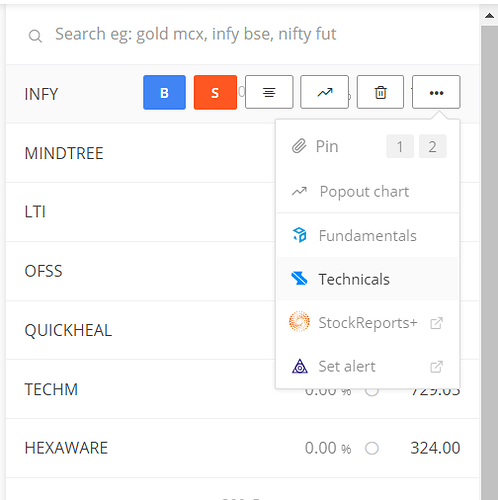
Task: Click the Set alert triangle icon
Action: point(300,366)
